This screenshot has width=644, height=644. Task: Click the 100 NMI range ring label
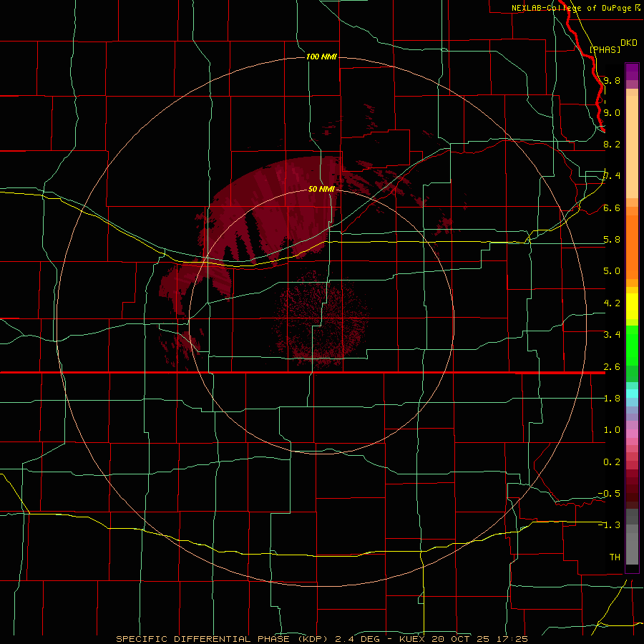(x=321, y=57)
